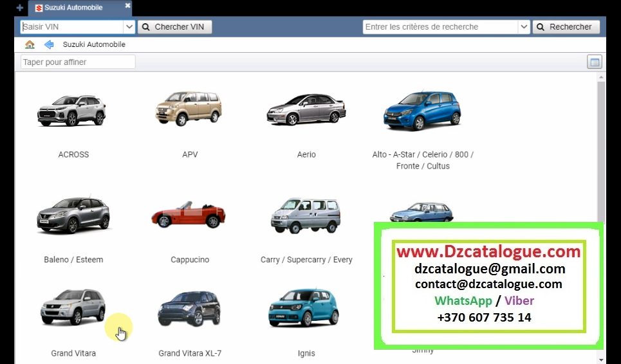Screen dimensions: 621x364
Task: Click the scrollbar up arrow
Action: pos(601,77)
